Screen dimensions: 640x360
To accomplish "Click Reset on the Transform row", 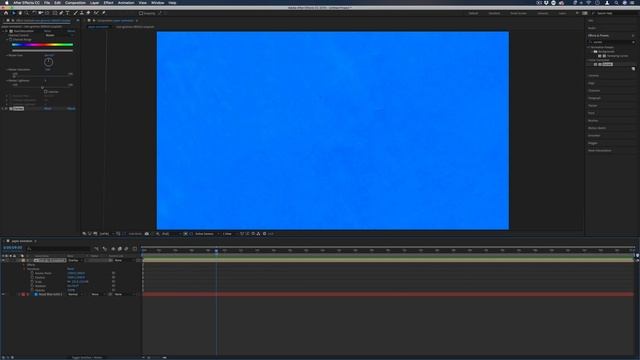I will point(71,269).
